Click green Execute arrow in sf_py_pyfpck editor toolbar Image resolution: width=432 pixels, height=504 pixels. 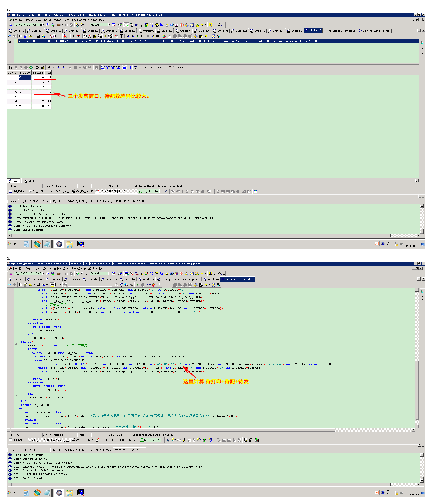(x=137, y=285)
